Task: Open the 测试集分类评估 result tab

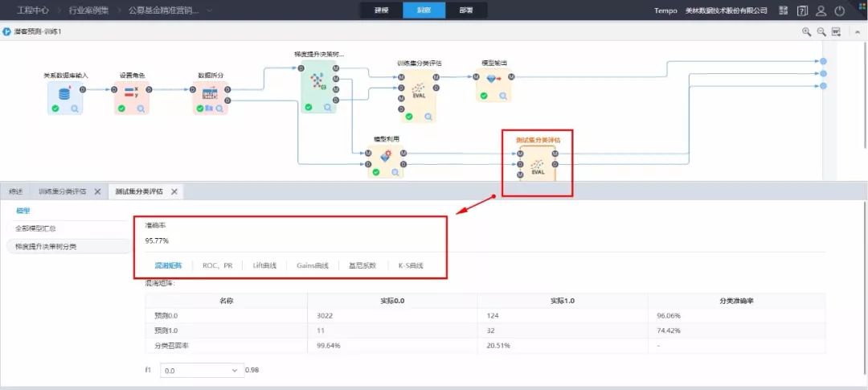Action: pyautogui.click(x=139, y=191)
